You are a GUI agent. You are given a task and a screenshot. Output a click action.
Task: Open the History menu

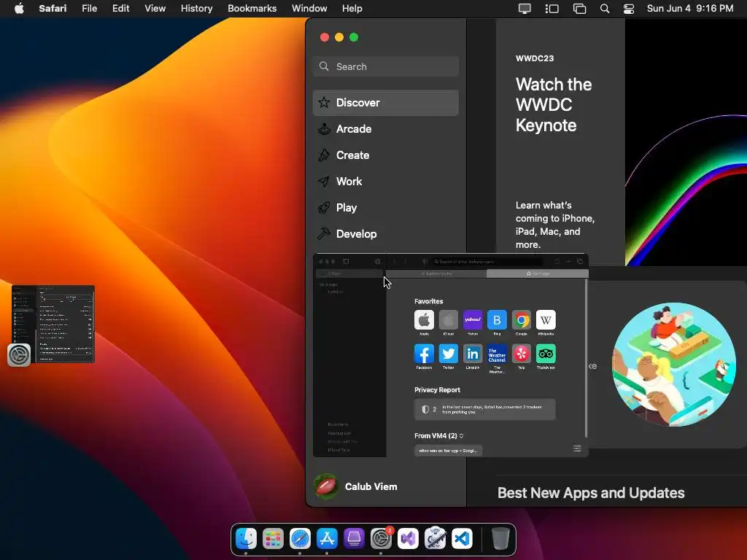click(196, 8)
